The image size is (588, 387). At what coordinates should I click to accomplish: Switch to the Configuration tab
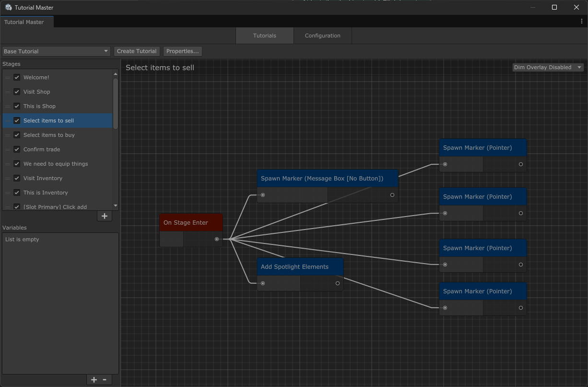(323, 36)
